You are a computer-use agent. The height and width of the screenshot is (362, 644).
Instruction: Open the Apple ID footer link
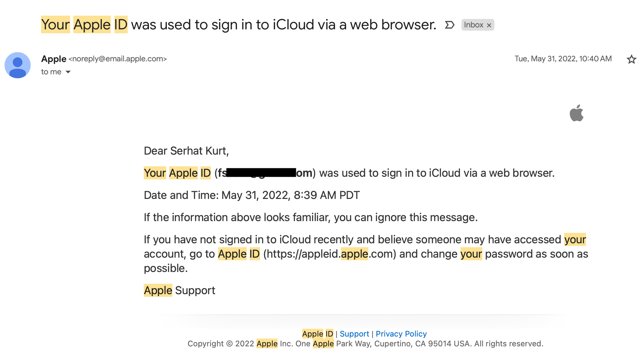pos(318,334)
